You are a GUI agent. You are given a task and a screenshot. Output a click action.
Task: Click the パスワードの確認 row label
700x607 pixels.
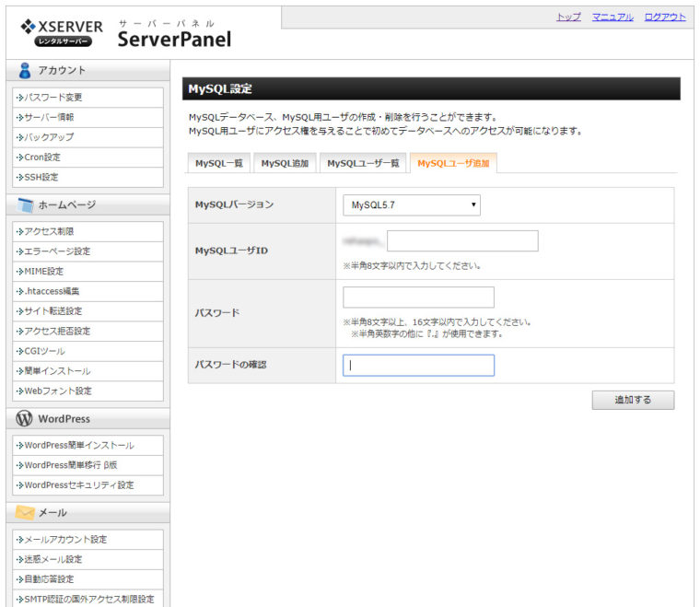click(230, 365)
